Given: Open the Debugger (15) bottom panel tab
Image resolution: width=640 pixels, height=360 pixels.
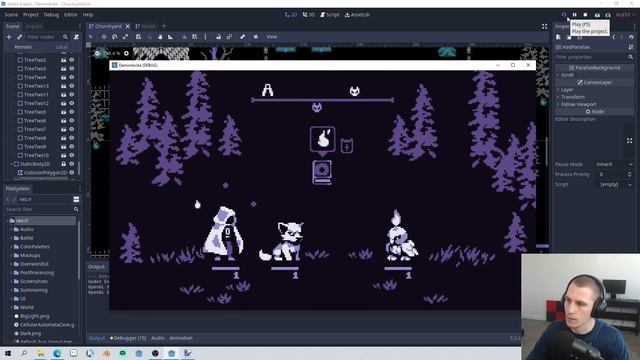Looking at the screenshot, I should pos(128,338).
